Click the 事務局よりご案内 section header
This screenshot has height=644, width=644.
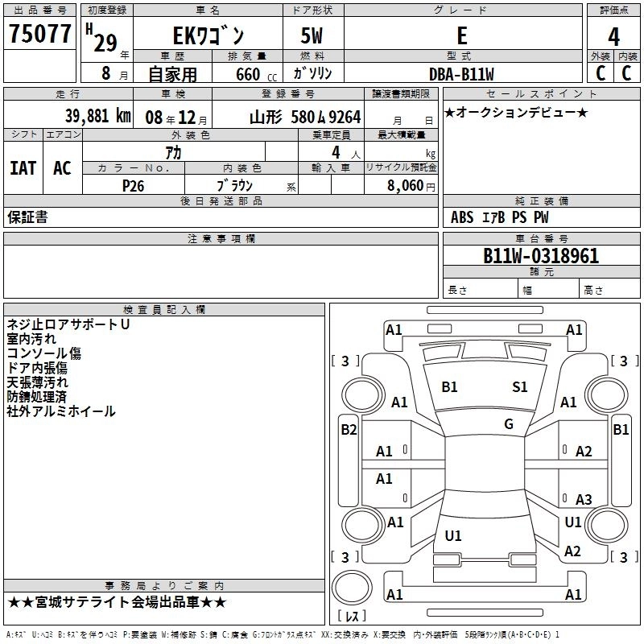coord(164,586)
